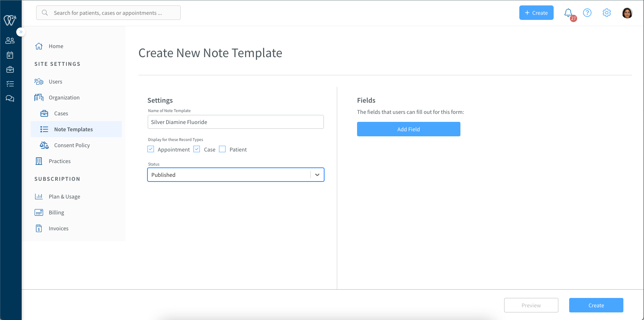Open the notifications bell
The height and width of the screenshot is (320, 644).
(568, 13)
